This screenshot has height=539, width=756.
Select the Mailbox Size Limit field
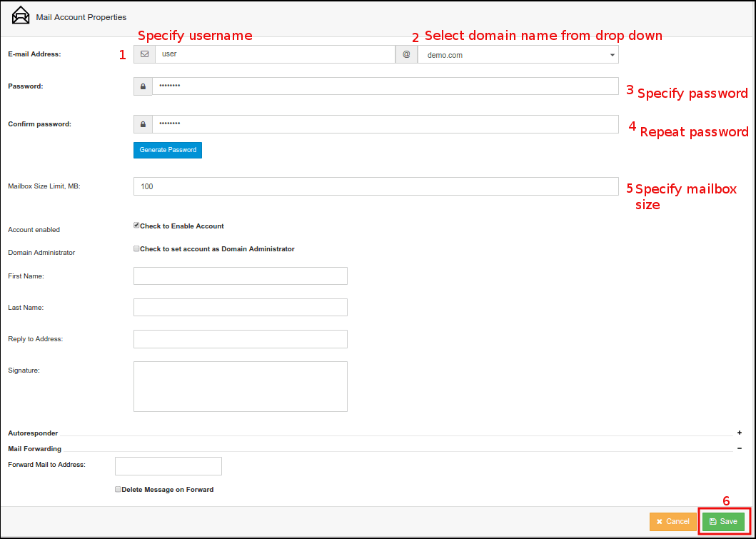[x=376, y=186]
